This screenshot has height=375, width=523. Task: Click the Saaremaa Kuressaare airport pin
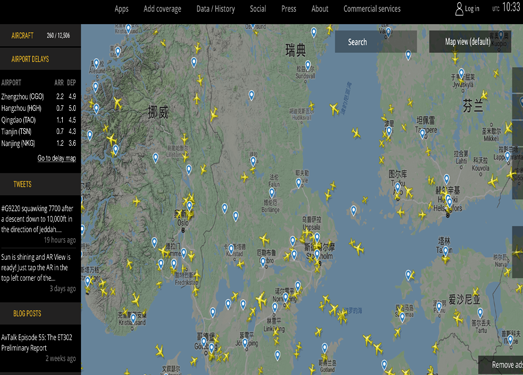click(402, 317)
